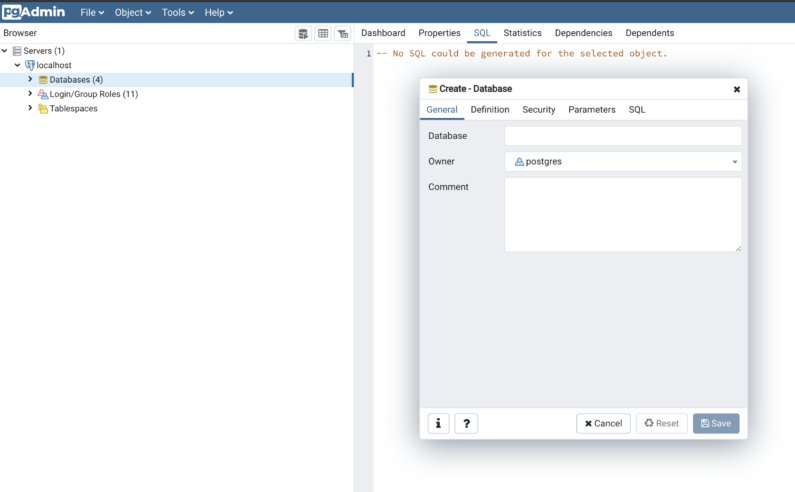Image resolution: width=795 pixels, height=492 pixels.
Task: Click the pgAdmin logo
Action: [x=33, y=12]
